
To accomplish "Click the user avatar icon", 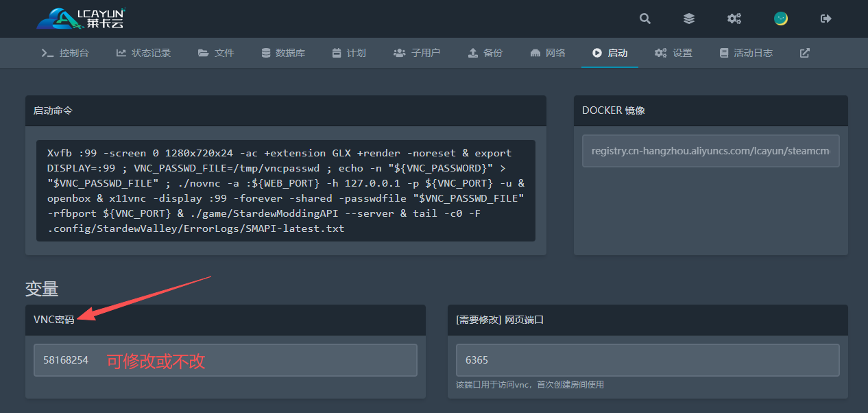I will click(x=780, y=19).
